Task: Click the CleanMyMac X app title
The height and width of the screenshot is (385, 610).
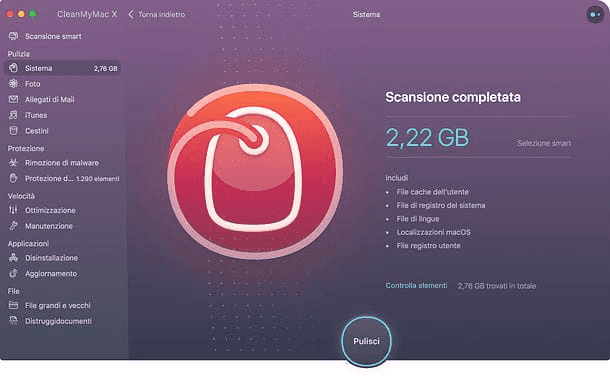Action: click(87, 14)
